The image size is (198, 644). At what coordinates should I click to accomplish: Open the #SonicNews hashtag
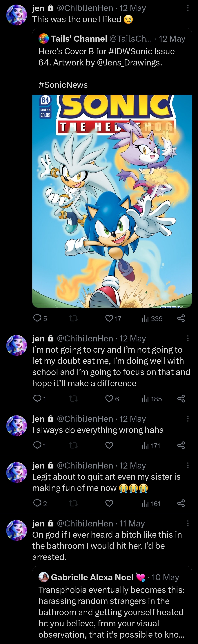pyautogui.click(x=63, y=85)
